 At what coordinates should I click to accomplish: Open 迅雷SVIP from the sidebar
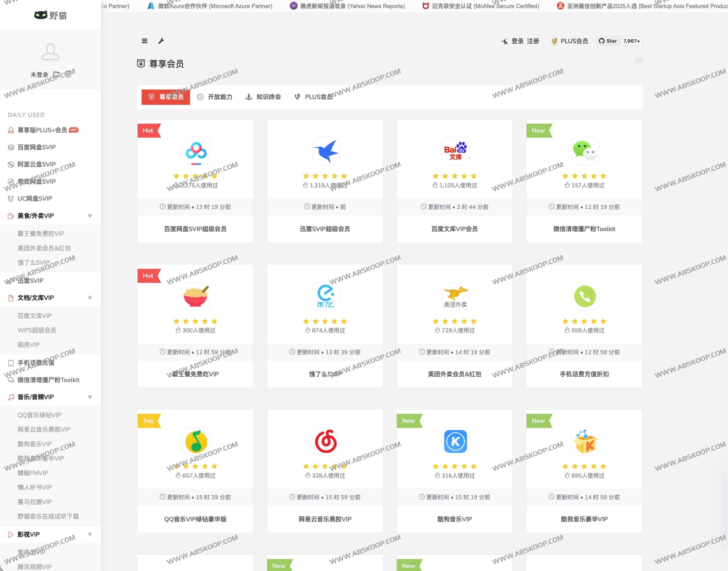pyautogui.click(x=30, y=281)
